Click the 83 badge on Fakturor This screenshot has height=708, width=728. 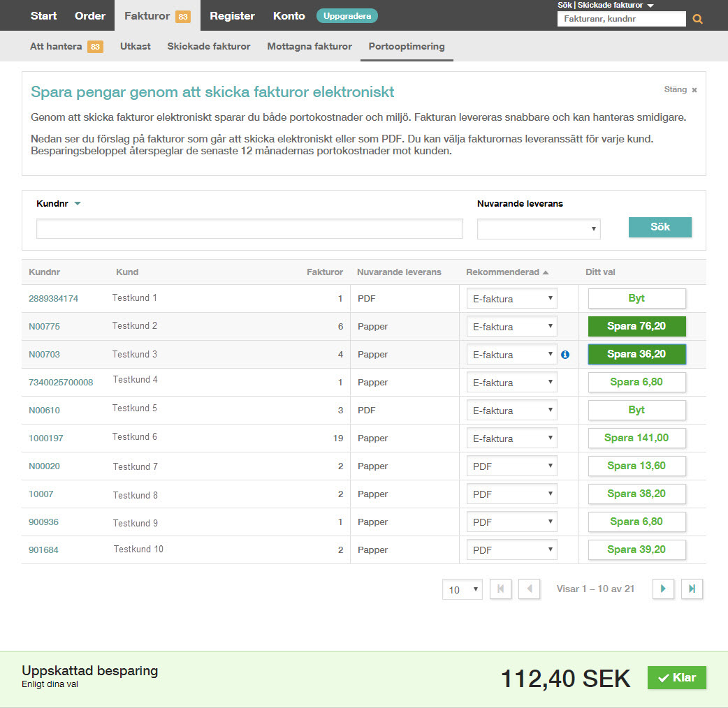[183, 17]
